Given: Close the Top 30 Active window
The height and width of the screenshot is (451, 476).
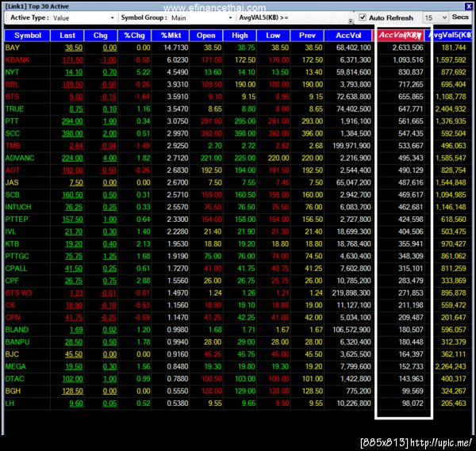Looking at the screenshot, I should tap(468, 6).
